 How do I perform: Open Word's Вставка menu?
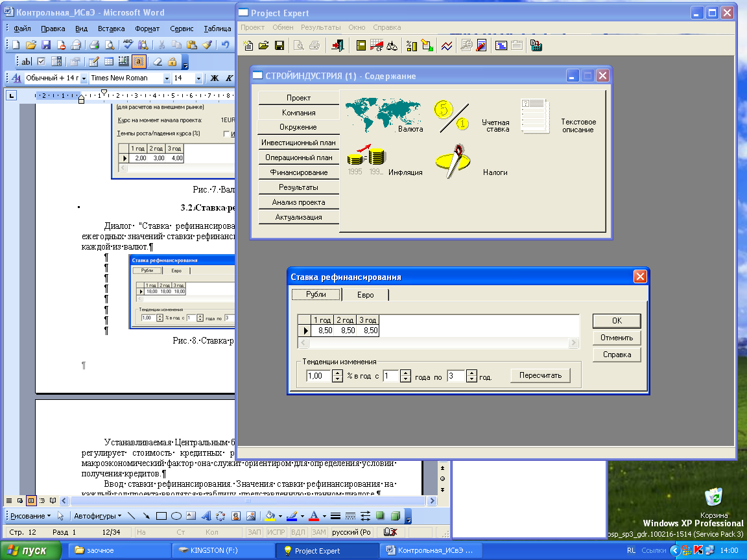coord(111,29)
